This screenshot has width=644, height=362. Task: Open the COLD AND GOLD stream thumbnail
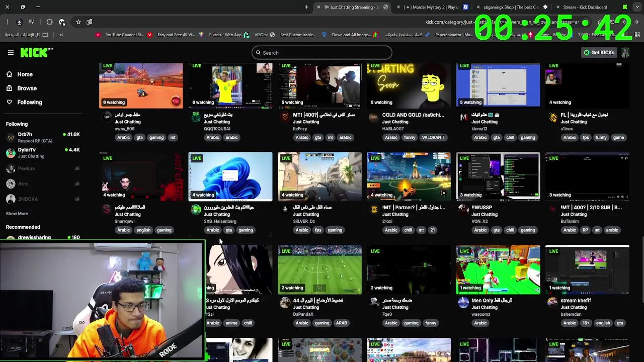click(409, 85)
